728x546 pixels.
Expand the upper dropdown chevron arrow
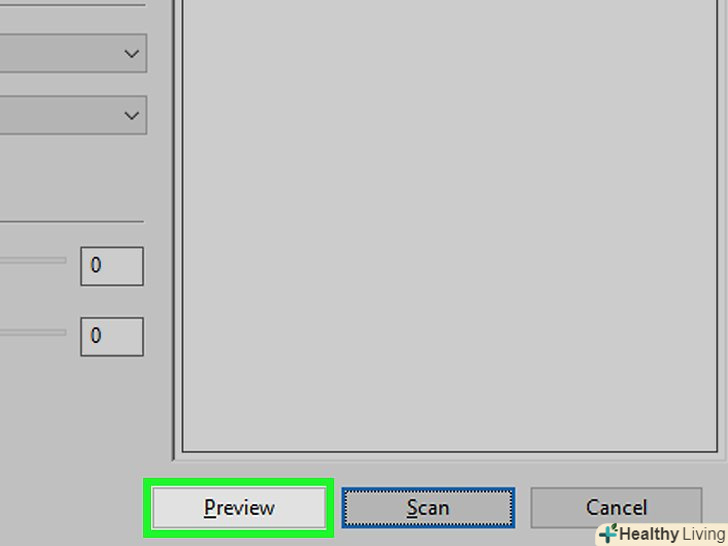coord(132,54)
